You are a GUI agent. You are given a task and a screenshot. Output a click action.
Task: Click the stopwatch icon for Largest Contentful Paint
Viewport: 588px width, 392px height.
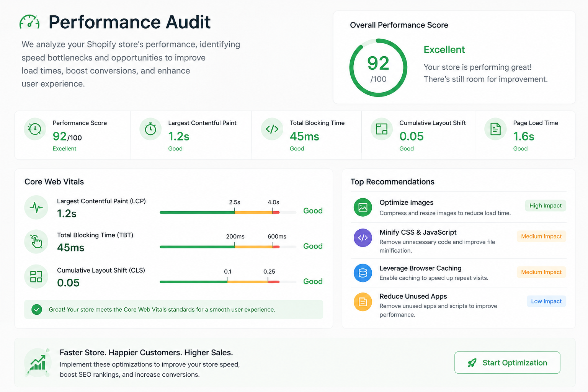pyautogui.click(x=150, y=129)
